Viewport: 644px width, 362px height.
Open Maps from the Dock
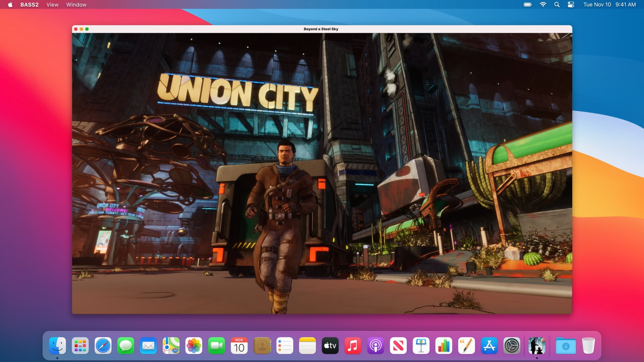[x=171, y=346]
